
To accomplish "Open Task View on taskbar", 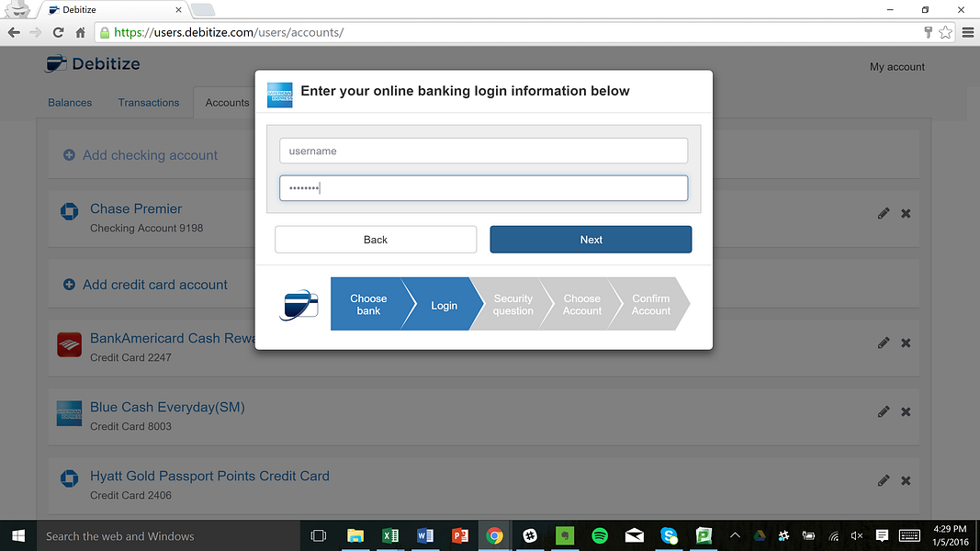I will 319,536.
